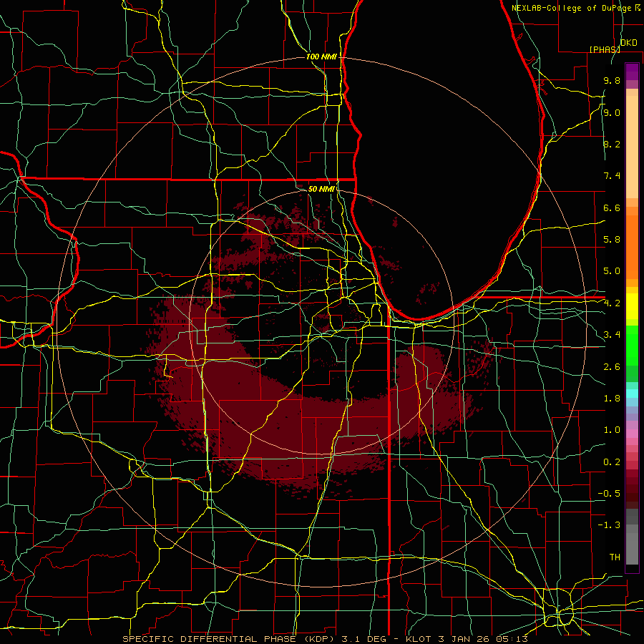Viewport: 644px width, 644px height.
Task: Click the DKD label above the legend
Action: tap(629, 43)
